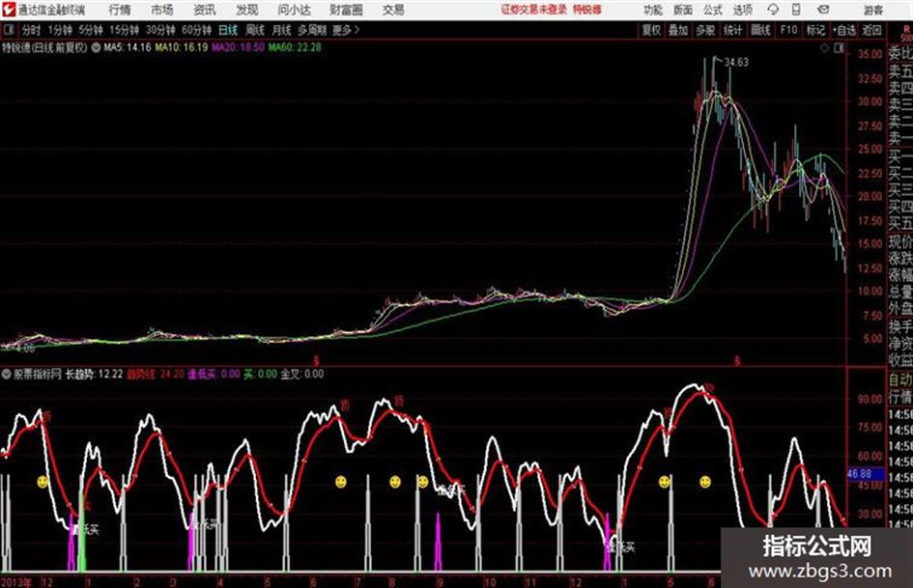Open the 市场 menu
913x588 pixels.
162,10
